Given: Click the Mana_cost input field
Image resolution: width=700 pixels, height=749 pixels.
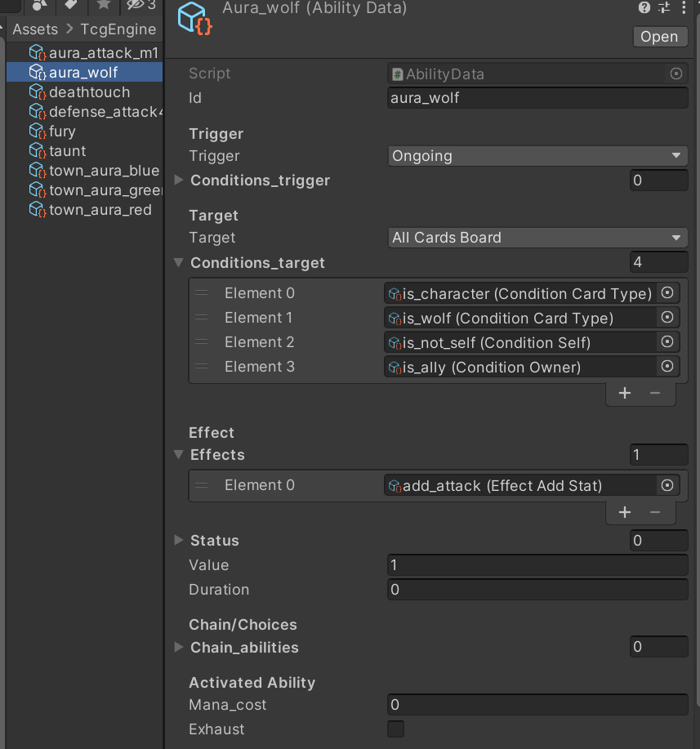Looking at the screenshot, I should click(537, 705).
